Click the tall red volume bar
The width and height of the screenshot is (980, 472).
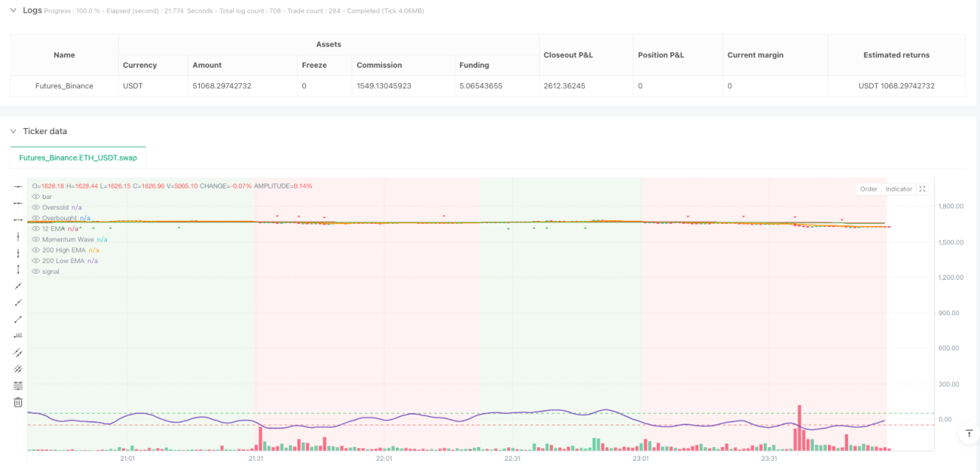coord(799,428)
